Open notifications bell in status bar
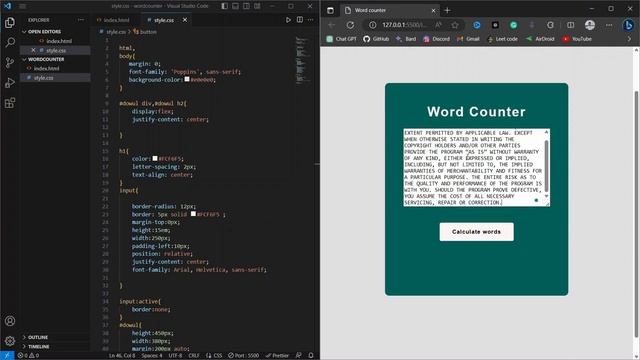Image resolution: width=640 pixels, height=360 pixels. [311, 356]
